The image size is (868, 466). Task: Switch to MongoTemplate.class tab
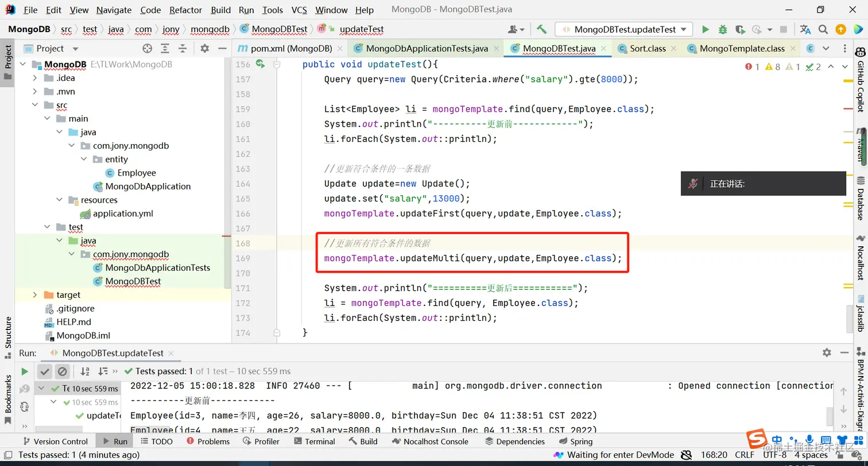(742, 49)
